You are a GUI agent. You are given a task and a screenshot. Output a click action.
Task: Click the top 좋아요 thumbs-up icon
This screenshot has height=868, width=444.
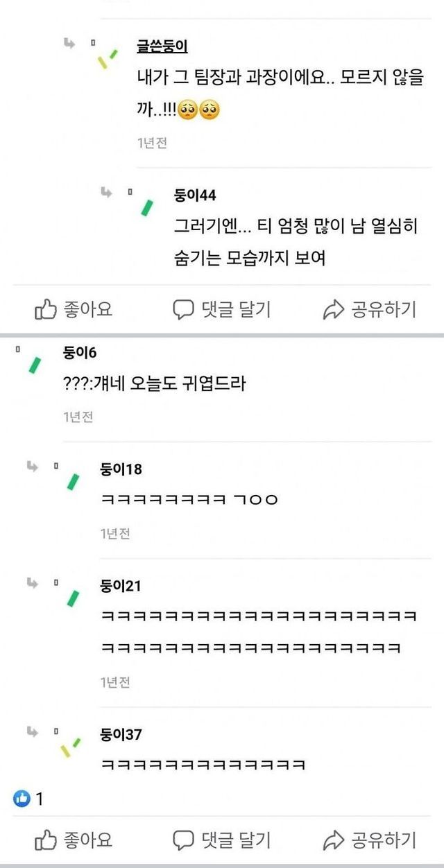tap(46, 309)
